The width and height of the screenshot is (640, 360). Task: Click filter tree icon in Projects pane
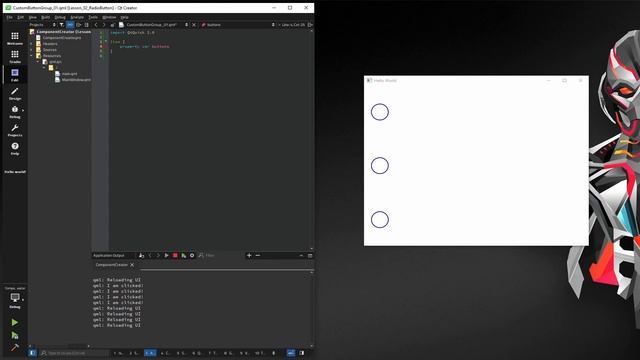click(x=62, y=25)
